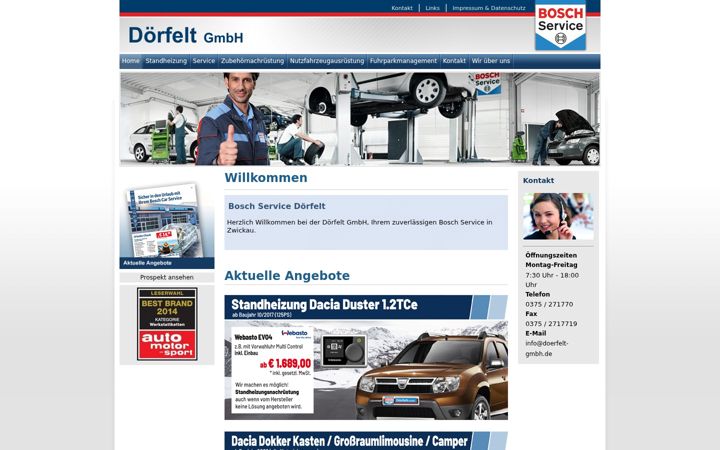Click the info@doerfelt-gmbh.de email address
720x450 pixels.
547,349
